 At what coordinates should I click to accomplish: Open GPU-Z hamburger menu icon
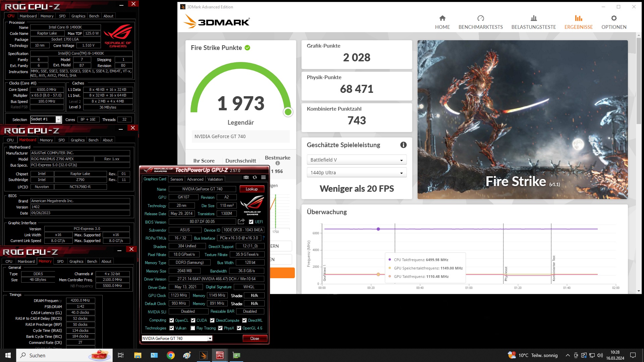point(263,177)
